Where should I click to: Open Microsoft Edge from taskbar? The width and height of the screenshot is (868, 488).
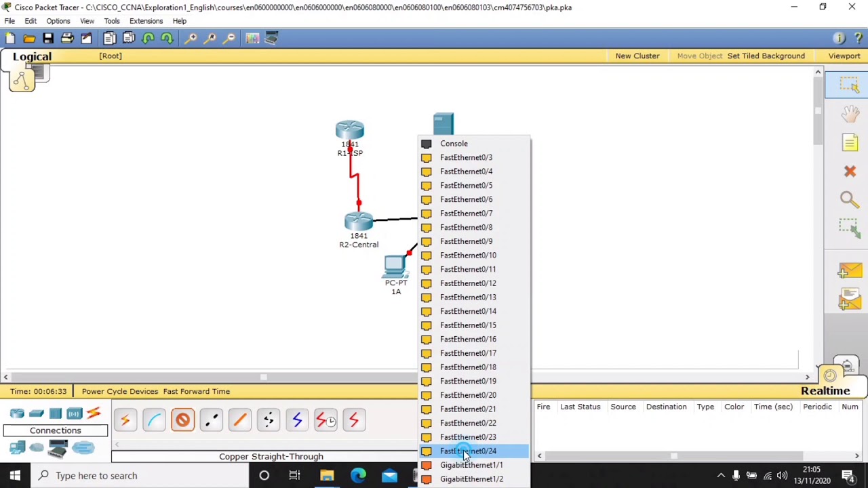[x=358, y=476]
